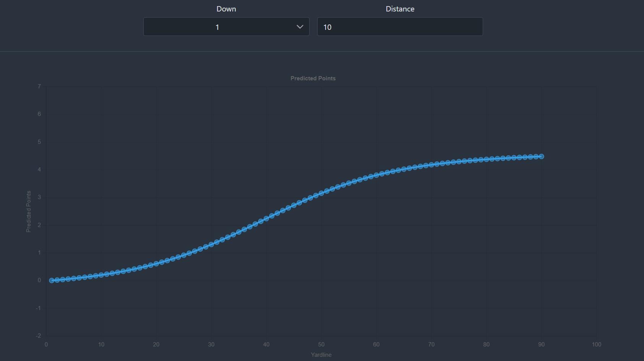Click the Down field label
644x361 pixels.
coord(226,9)
